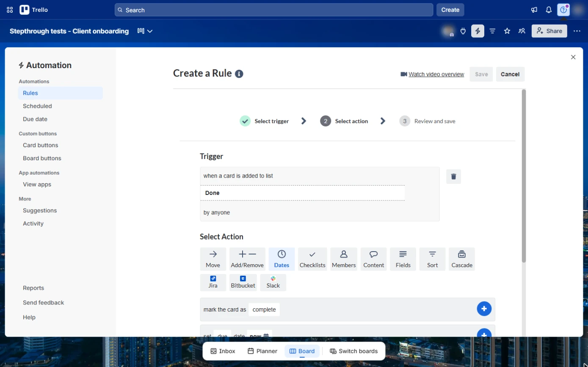Toggle the 'complete' option in mark card action
The image size is (588, 367).
[264, 309]
